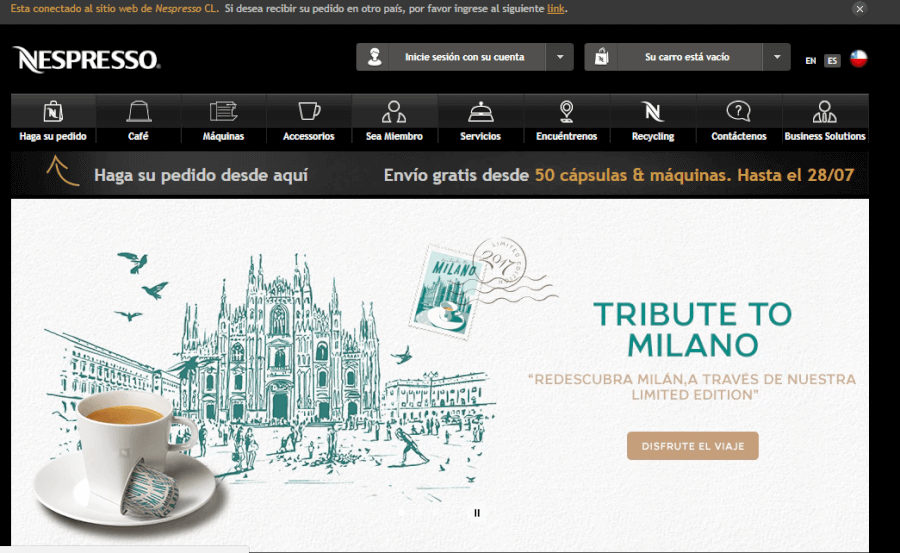
Task: Open the Máquinas menu label
Action: pos(223,136)
